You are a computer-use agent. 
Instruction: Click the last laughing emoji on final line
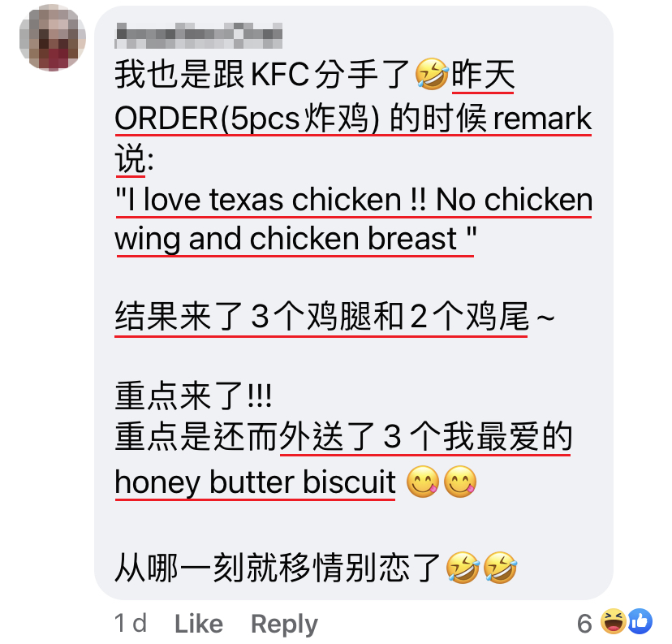point(500,568)
